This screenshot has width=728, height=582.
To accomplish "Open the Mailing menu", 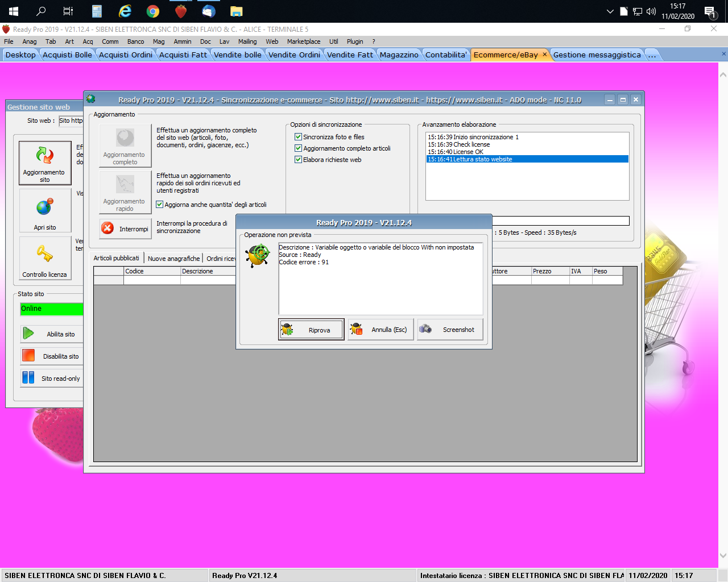I will (x=247, y=41).
